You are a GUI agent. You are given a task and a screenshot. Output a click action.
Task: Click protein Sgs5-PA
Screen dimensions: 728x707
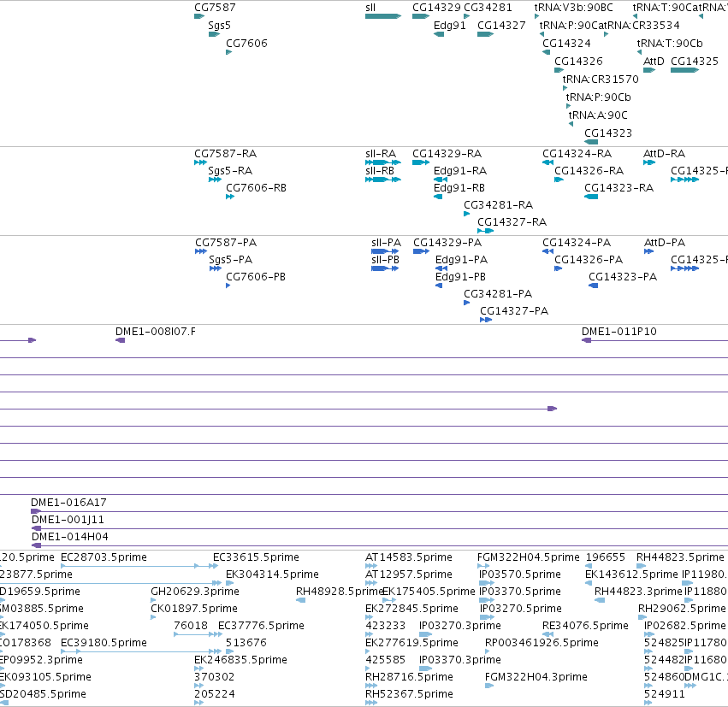(x=230, y=260)
